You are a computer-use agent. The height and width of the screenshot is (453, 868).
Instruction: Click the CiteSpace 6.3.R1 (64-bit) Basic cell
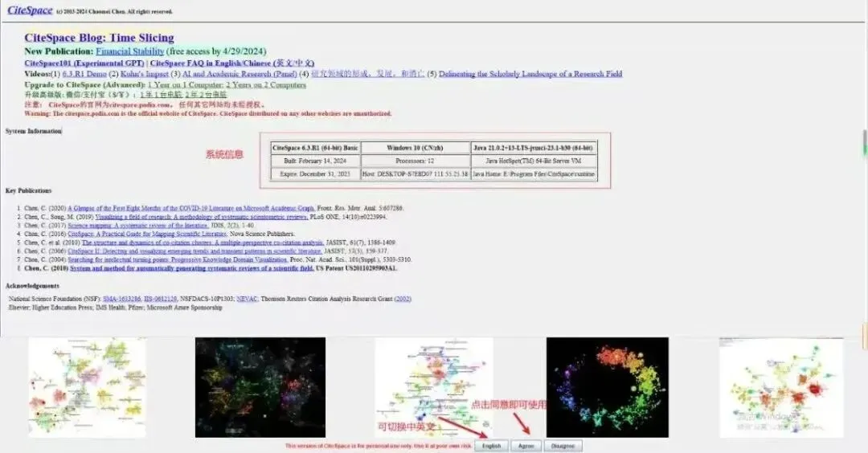(316, 148)
